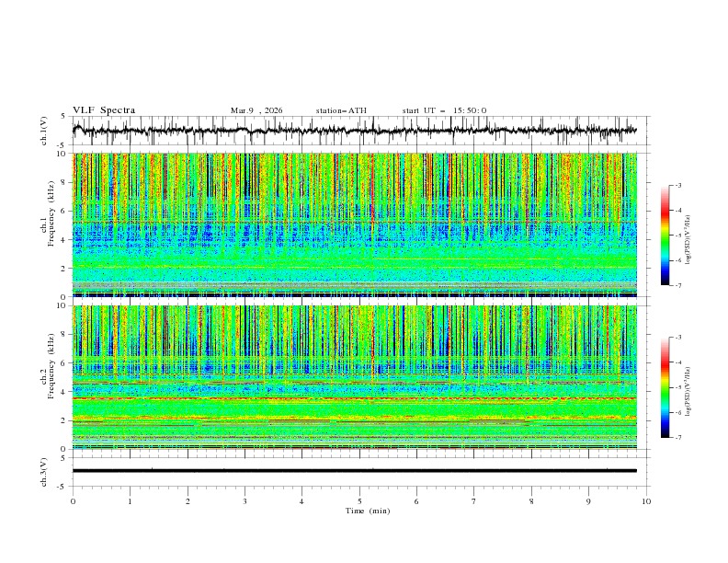Click the ch.1 voltage waveform trace panel
This screenshot has width=728, height=563.
coord(358,131)
